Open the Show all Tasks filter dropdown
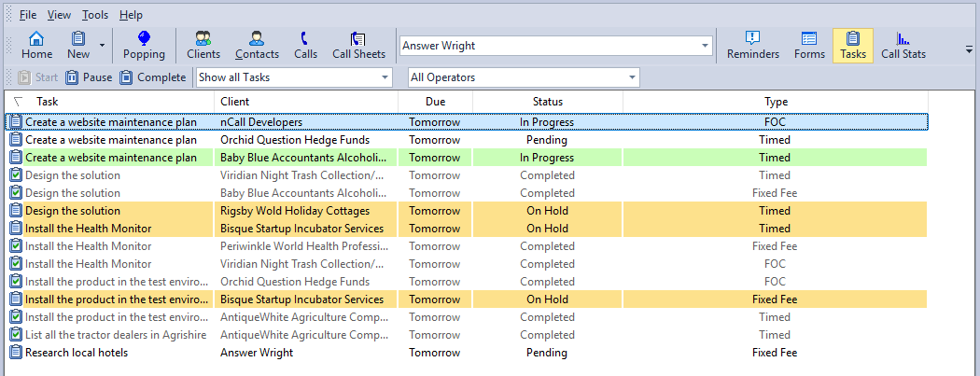The height and width of the screenshot is (376, 980). [294, 77]
